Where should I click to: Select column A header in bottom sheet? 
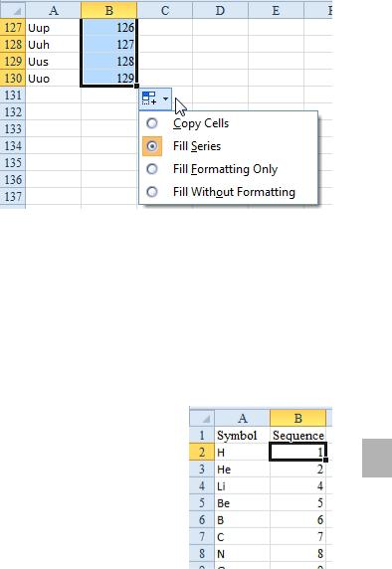coord(242,418)
